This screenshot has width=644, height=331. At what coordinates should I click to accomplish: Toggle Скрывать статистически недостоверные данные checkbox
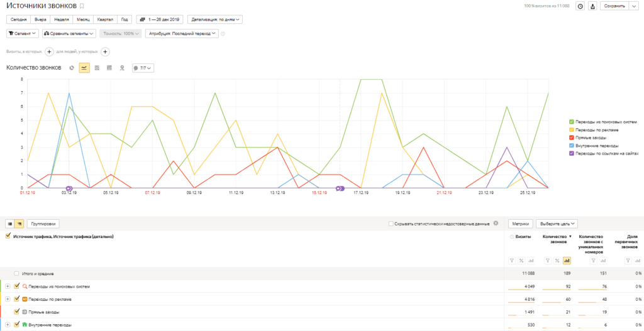[x=391, y=223]
